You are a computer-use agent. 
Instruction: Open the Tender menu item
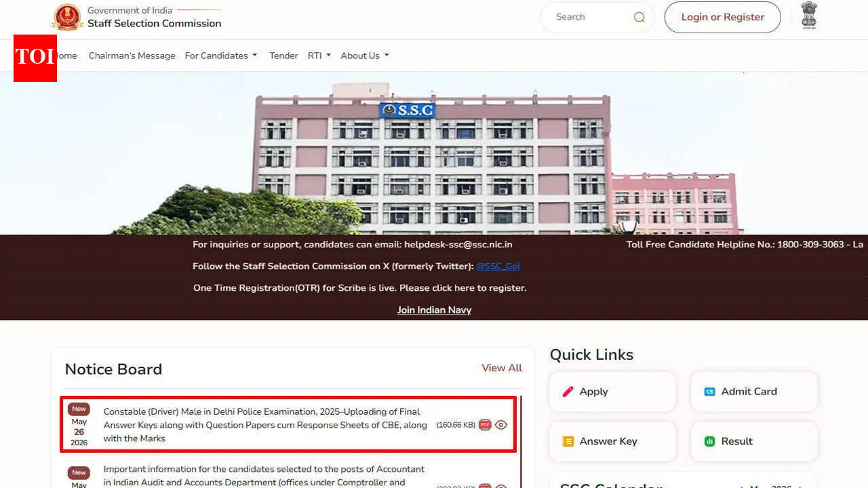283,56
